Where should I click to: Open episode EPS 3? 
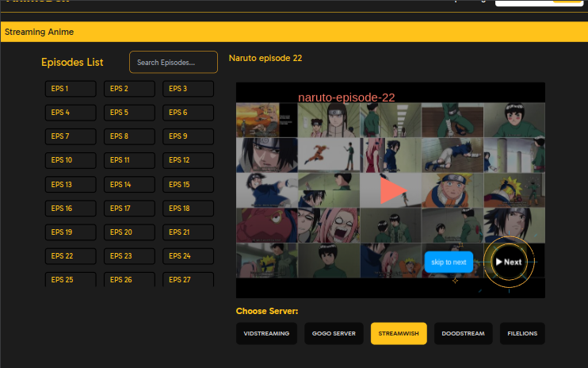point(189,89)
